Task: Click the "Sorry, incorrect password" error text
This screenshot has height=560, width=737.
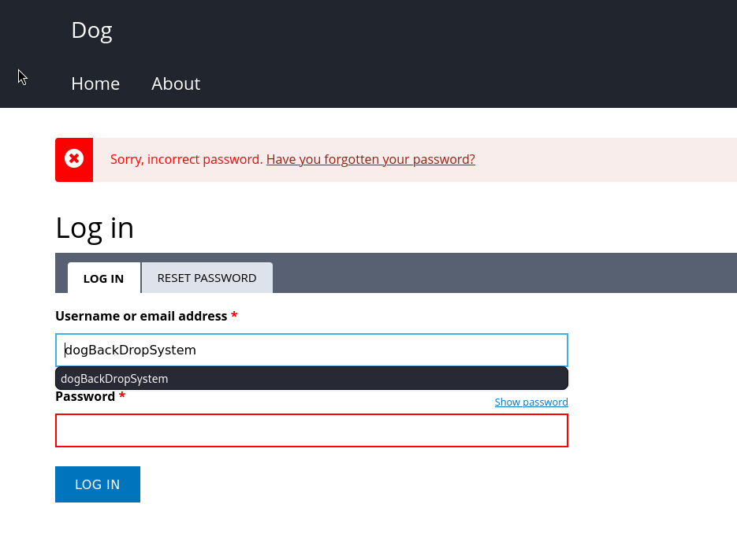Action: point(186,159)
